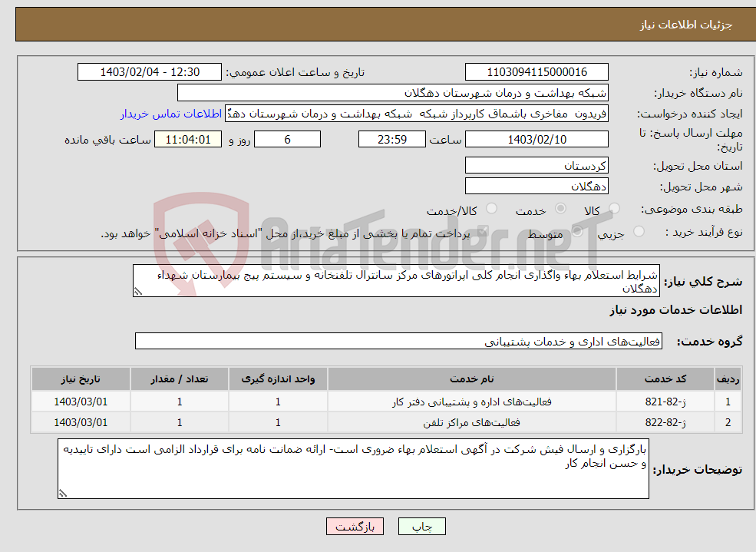756x552 pixels.
Task: Click the 1403/03/01 date in row 2
Action: coord(81,422)
